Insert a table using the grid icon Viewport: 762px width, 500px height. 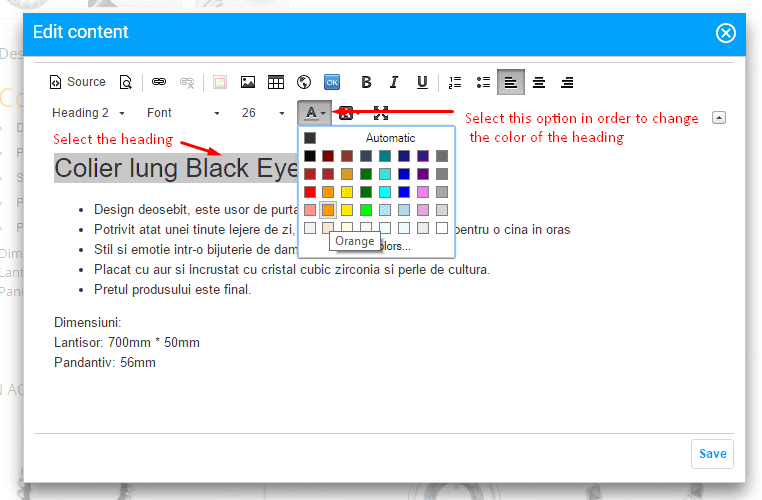(x=275, y=82)
